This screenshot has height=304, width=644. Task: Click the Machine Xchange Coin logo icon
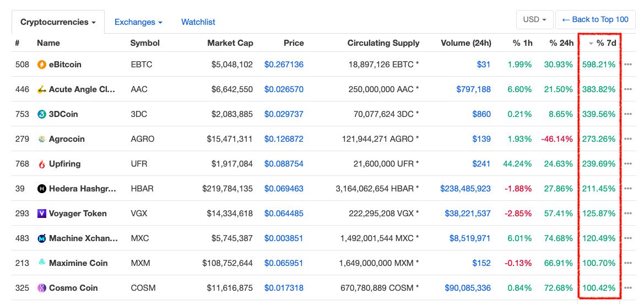point(41,238)
